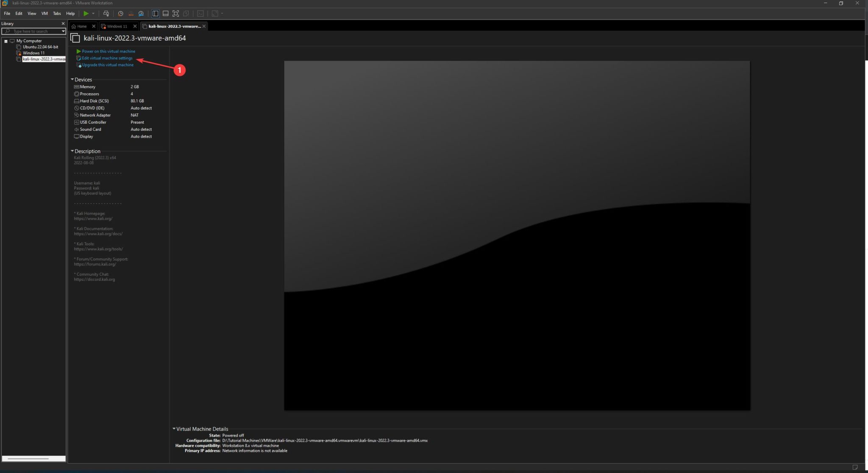This screenshot has width=868, height=473.
Task: Switch to the Windows 11 tab
Action: 117,26
